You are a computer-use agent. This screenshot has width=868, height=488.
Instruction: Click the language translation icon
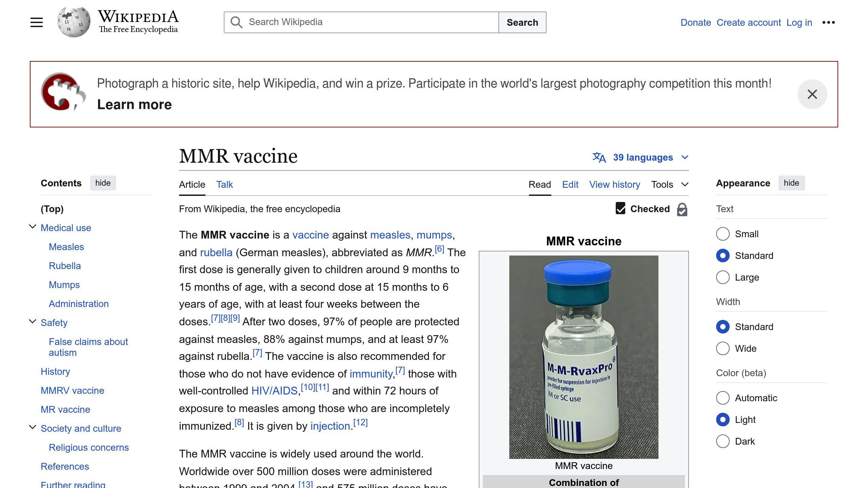pos(599,157)
